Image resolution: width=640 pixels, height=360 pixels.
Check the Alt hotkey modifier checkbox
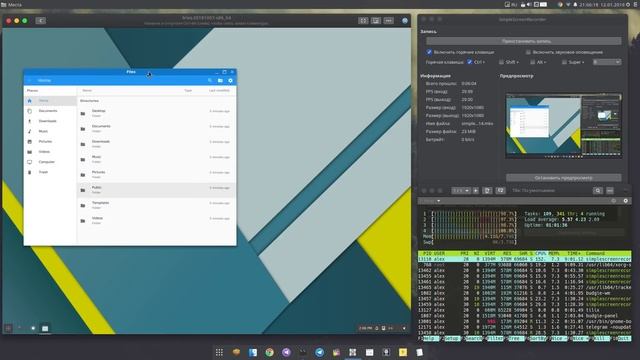point(532,62)
